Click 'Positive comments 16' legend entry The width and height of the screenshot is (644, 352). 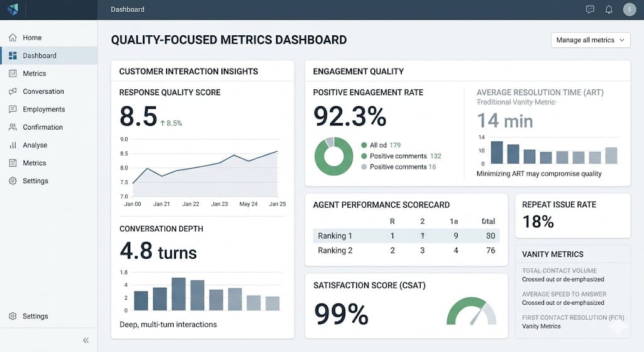[398, 166]
